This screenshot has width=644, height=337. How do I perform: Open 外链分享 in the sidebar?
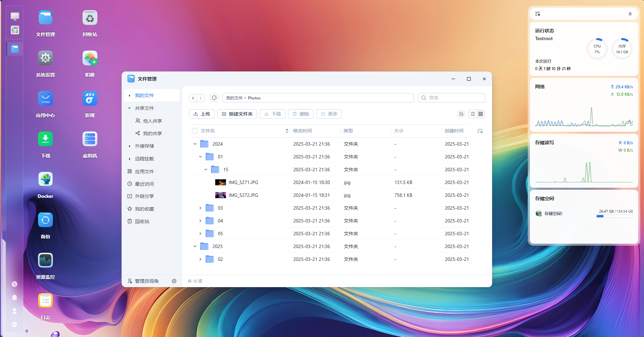(152, 196)
